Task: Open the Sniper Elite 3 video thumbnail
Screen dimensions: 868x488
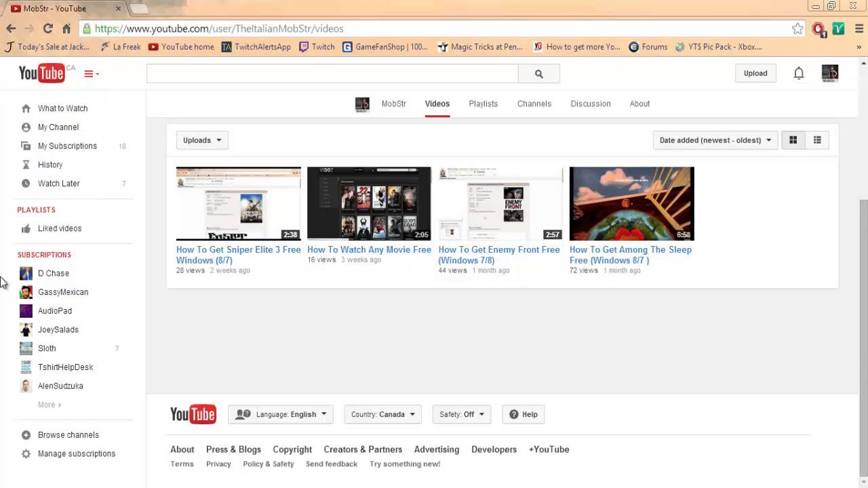Action: point(238,203)
